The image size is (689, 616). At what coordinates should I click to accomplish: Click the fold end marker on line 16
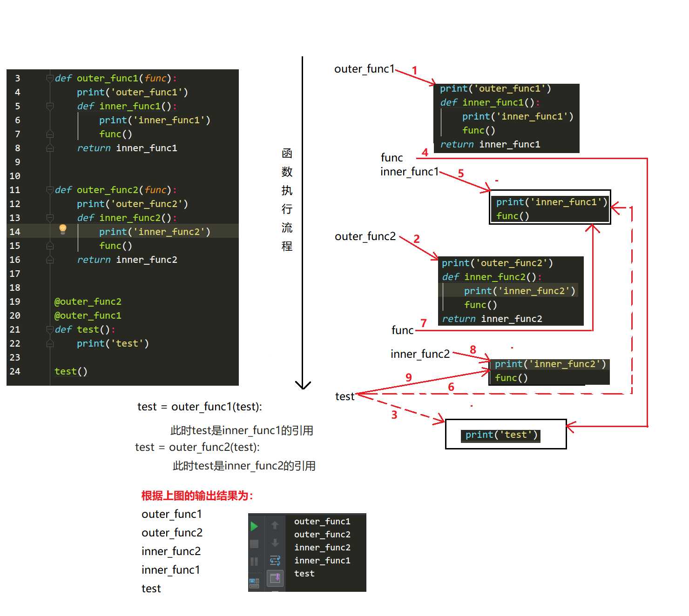pos(50,260)
